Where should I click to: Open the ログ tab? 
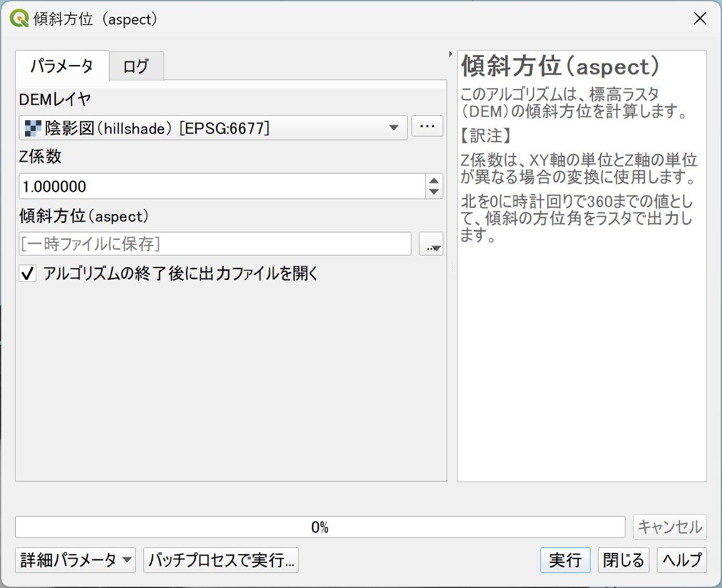pyautogui.click(x=136, y=67)
